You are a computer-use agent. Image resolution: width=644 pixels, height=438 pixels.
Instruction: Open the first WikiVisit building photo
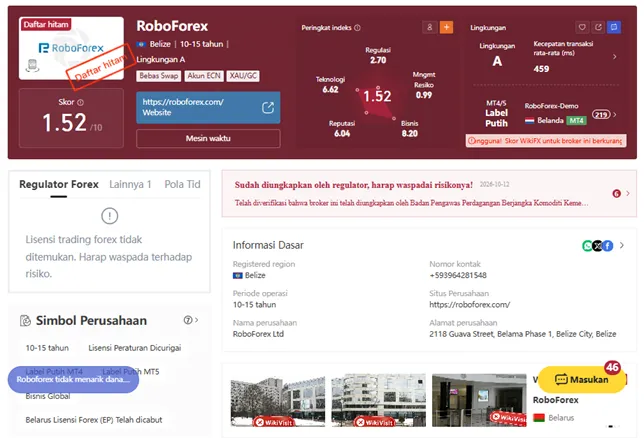pos(278,400)
